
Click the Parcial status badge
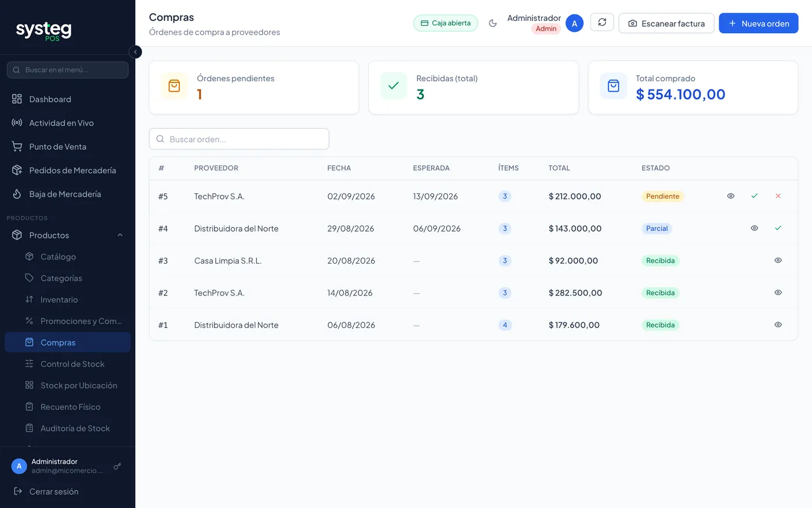pos(657,228)
